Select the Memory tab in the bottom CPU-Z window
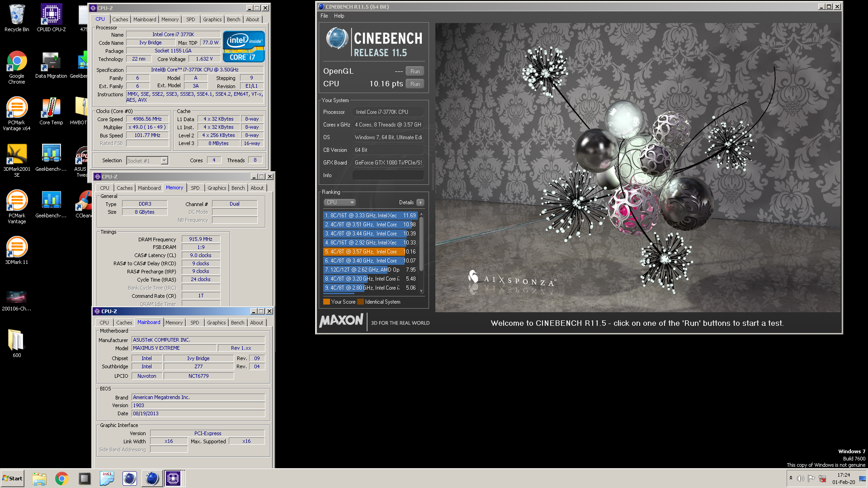 click(x=174, y=323)
